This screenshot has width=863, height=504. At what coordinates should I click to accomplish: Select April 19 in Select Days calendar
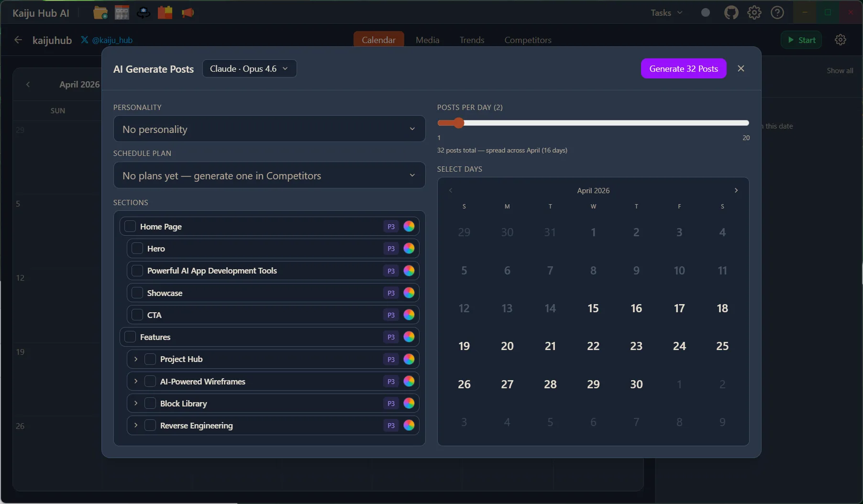pyautogui.click(x=464, y=346)
